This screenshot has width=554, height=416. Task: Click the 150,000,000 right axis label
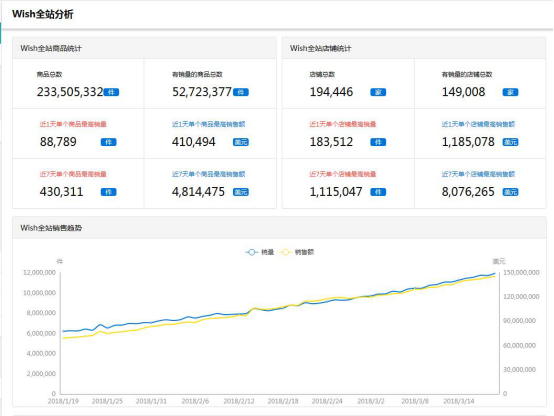coord(521,273)
